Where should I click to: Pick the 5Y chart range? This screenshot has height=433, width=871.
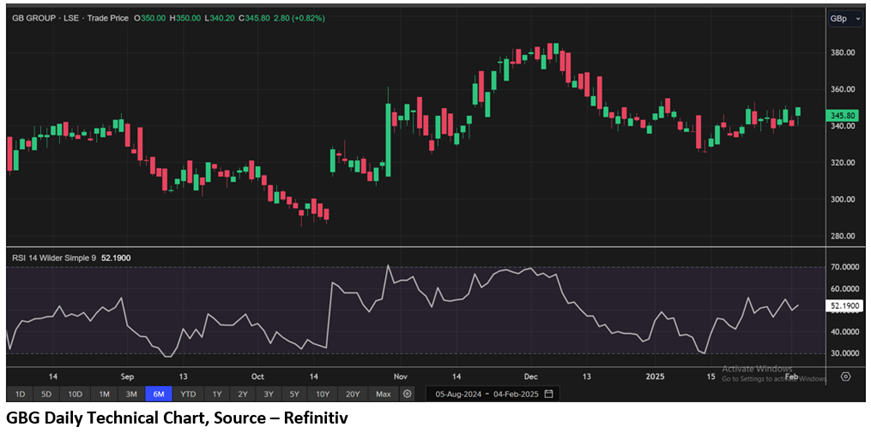(x=294, y=394)
